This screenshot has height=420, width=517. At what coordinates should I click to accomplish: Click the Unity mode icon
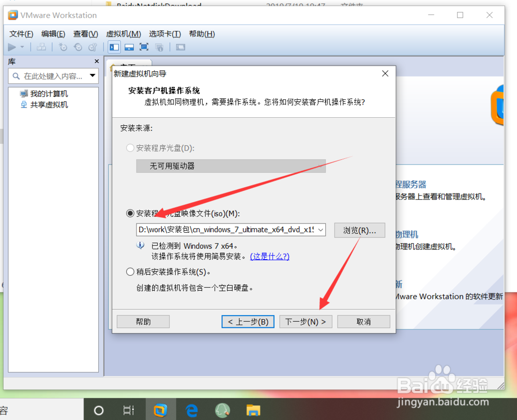[158, 47]
